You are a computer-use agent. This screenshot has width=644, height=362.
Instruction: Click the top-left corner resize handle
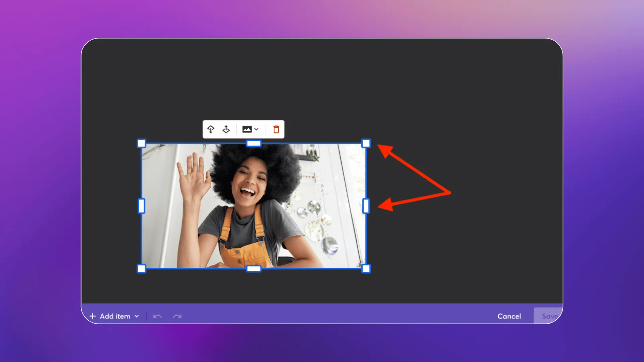point(142,143)
